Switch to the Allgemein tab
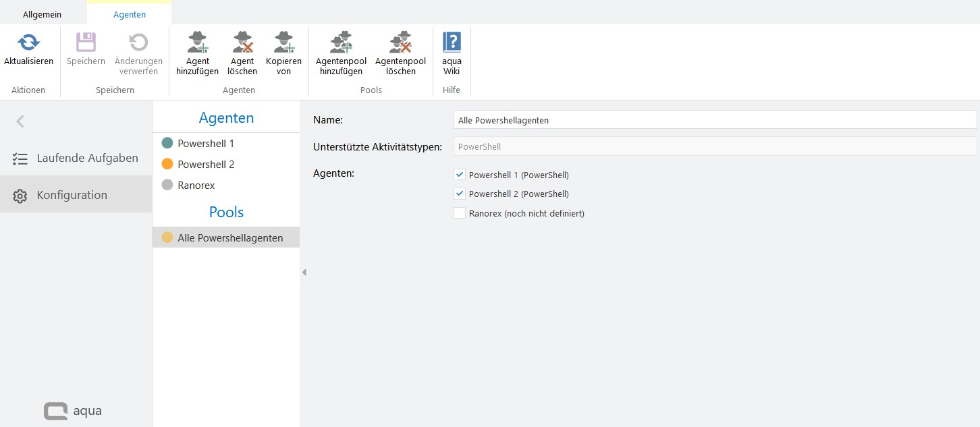980x427 pixels. coord(43,14)
